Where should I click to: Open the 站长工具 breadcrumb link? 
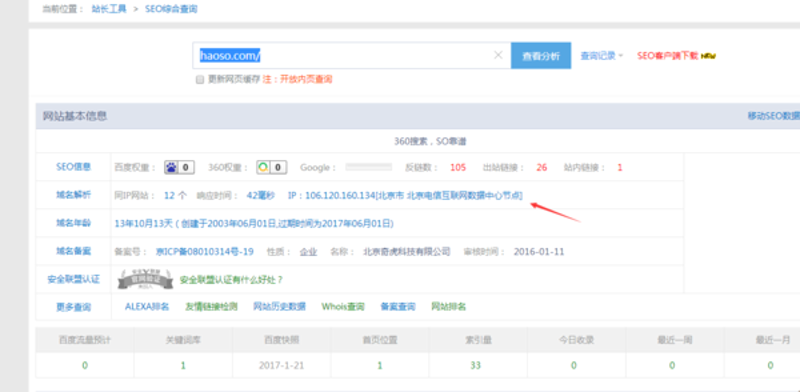pyautogui.click(x=109, y=9)
